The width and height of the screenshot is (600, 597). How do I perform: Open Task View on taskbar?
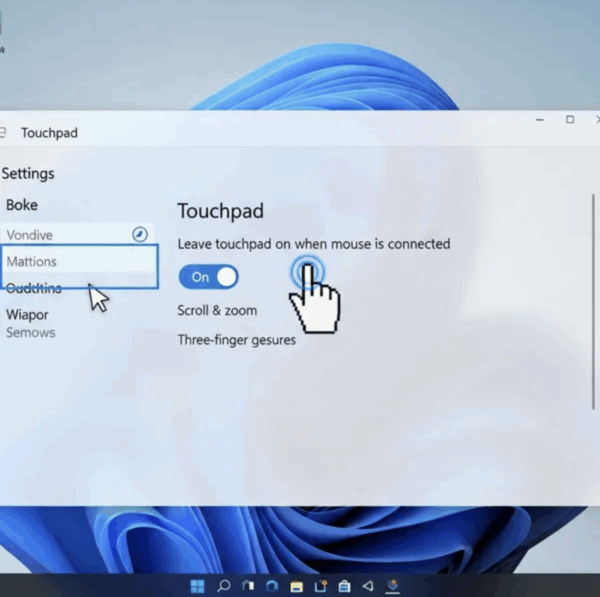[x=248, y=586]
